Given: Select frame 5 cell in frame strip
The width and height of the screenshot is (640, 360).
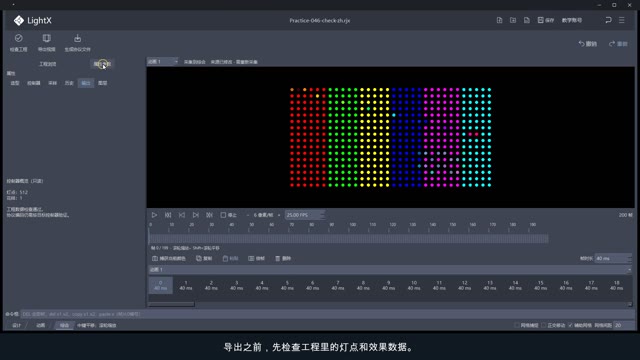Looking at the screenshot, I should (x=287, y=285).
